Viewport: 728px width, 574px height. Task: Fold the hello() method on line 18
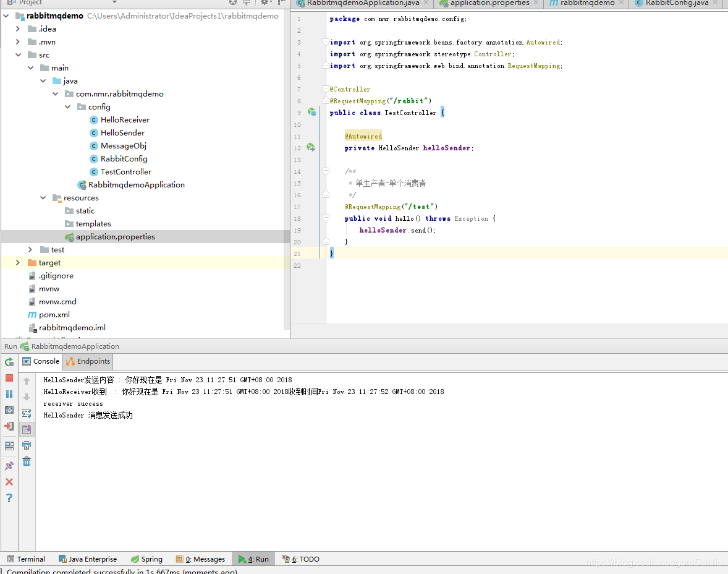point(326,218)
